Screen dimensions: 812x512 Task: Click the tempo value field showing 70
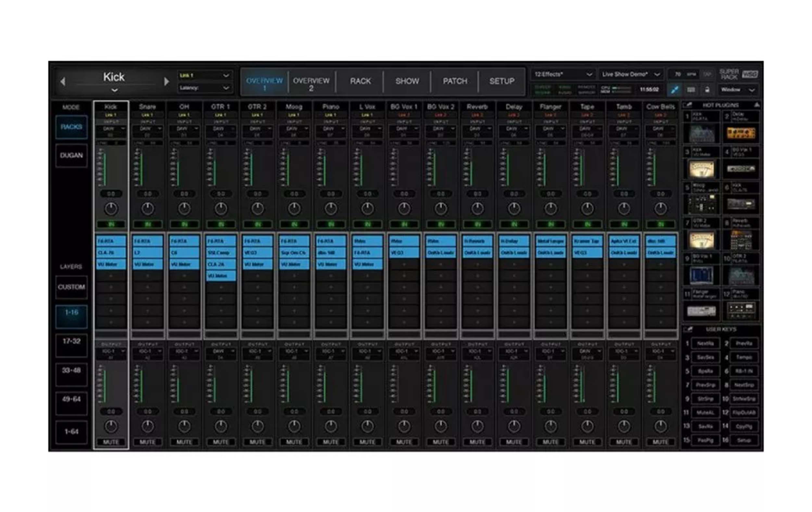678,74
